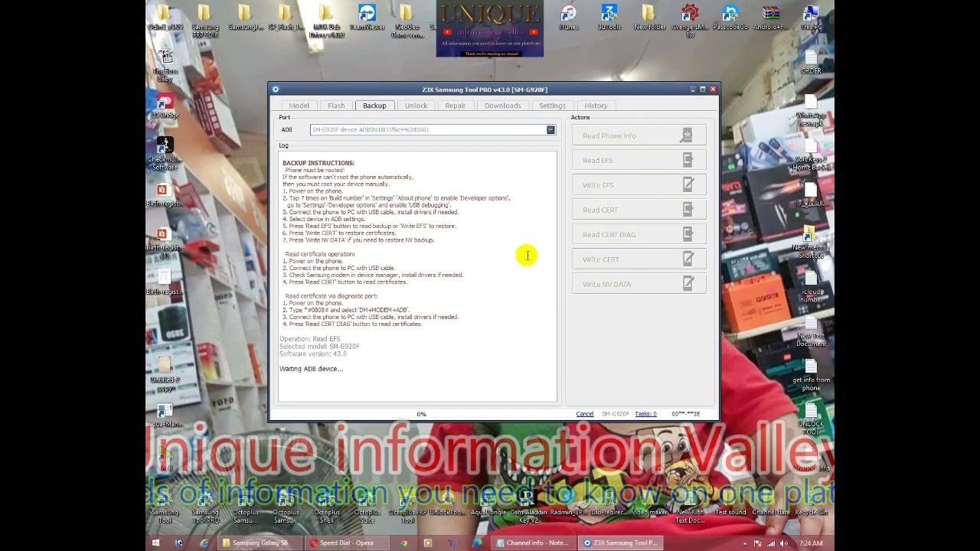Open the Untitled-2 copy desktop file
Image resolution: width=980 pixels, height=551 pixels.
click(165, 373)
